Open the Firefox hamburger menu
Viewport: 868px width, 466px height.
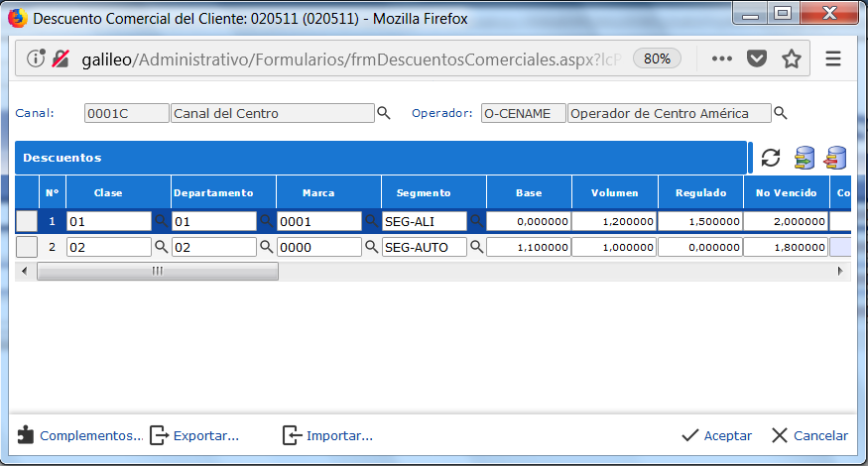(833, 58)
